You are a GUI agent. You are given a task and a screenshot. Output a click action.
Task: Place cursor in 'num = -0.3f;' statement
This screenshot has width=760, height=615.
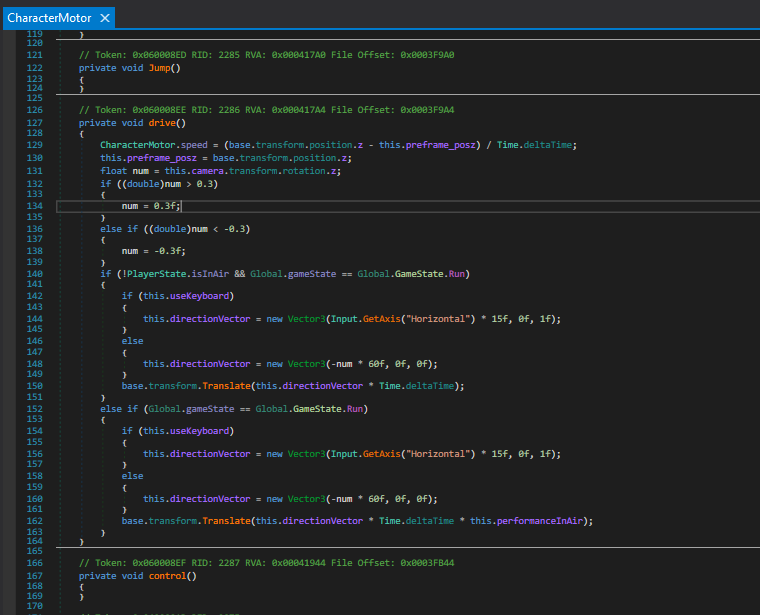[x=153, y=251]
